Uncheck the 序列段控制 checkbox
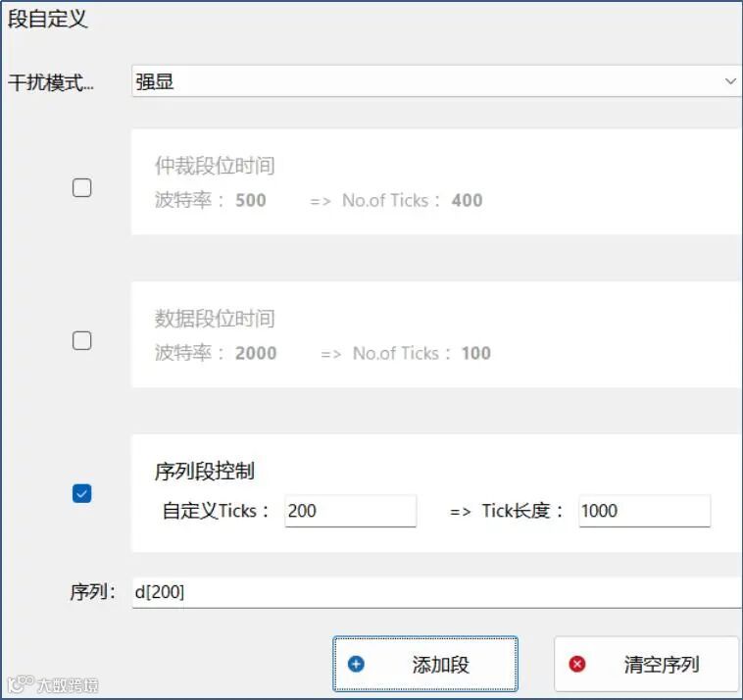Image resolution: width=743 pixels, height=700 pixels. (x=82, y=493)
